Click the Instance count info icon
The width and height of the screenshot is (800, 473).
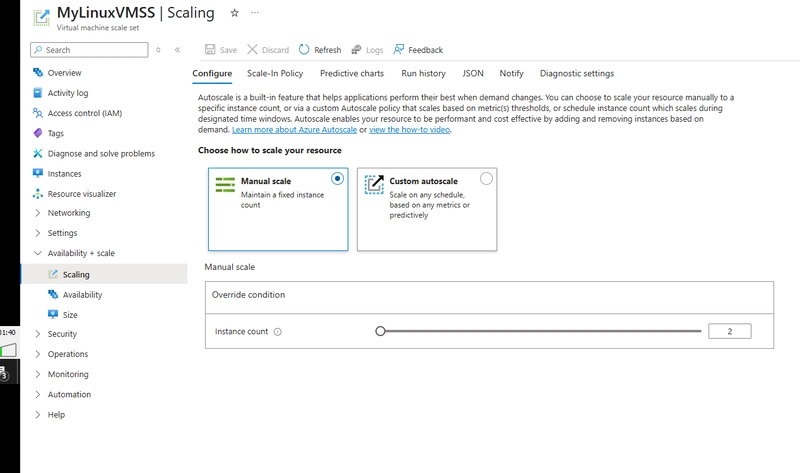pyautogui.click(x=278, y=332)
